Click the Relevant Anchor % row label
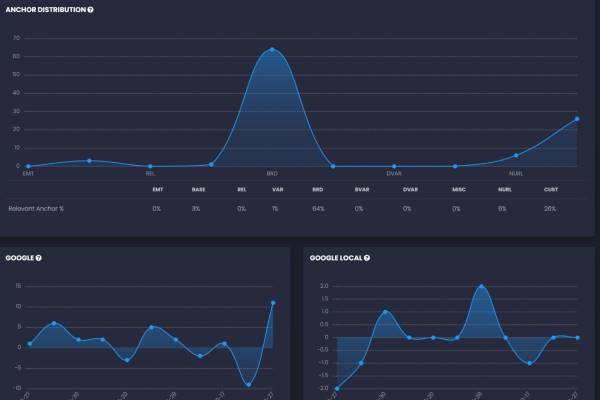Image resolution: width=600 pixels, height=400 pixels. 36,209
